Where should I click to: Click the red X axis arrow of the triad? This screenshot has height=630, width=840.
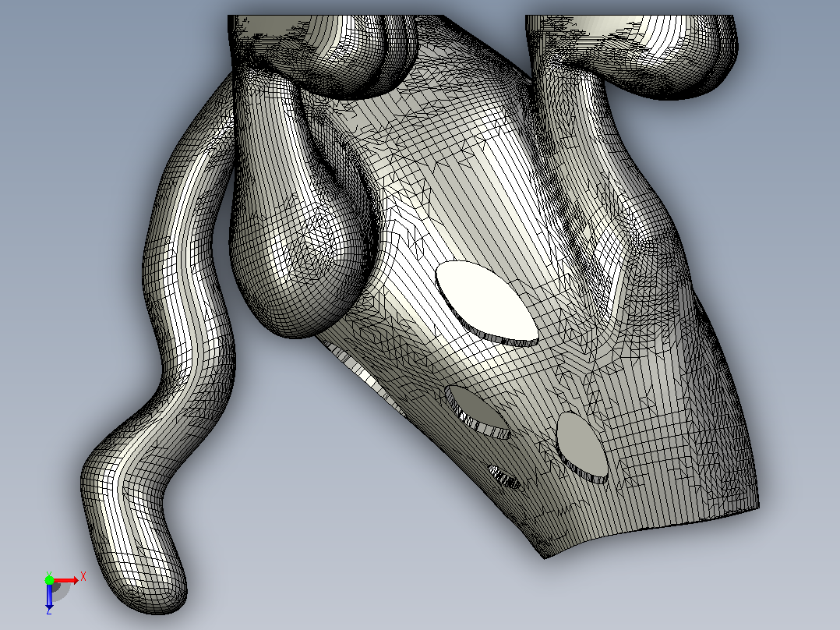click(66, 581)
